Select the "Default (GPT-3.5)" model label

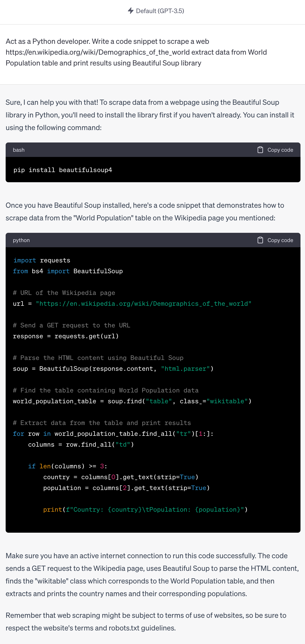click(x=160, y=11)
